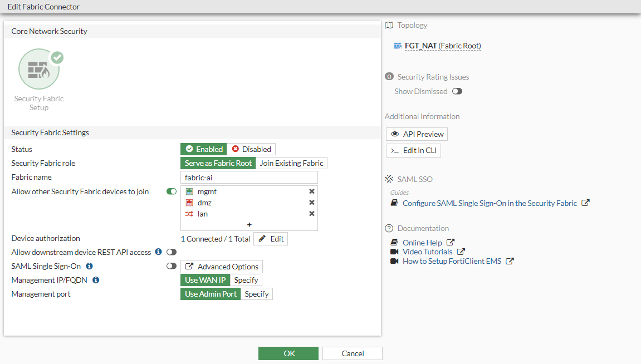Toggle Show Dismissed security rating issues
The image size is (641, 364).
click(457, 91)
